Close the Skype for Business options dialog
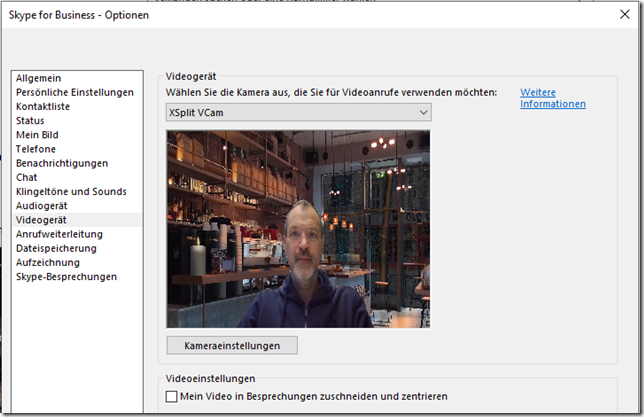This screenshot has width=644, height=417. (x=625, y=14)
